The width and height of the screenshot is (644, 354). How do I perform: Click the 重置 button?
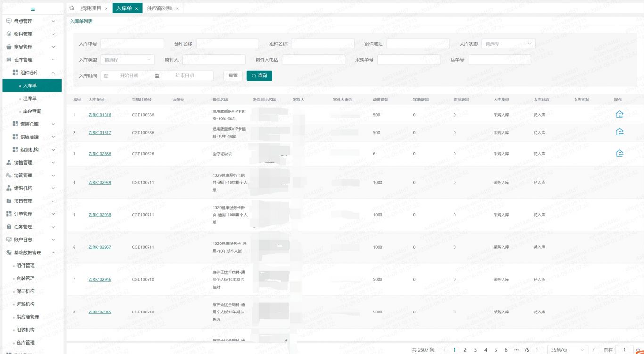(x=233, y=76)
